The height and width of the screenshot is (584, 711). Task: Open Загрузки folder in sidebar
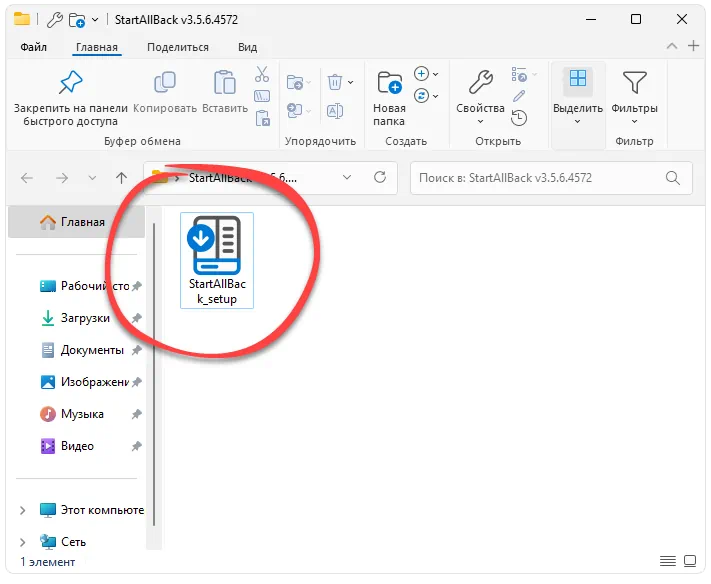coord(91,318)
